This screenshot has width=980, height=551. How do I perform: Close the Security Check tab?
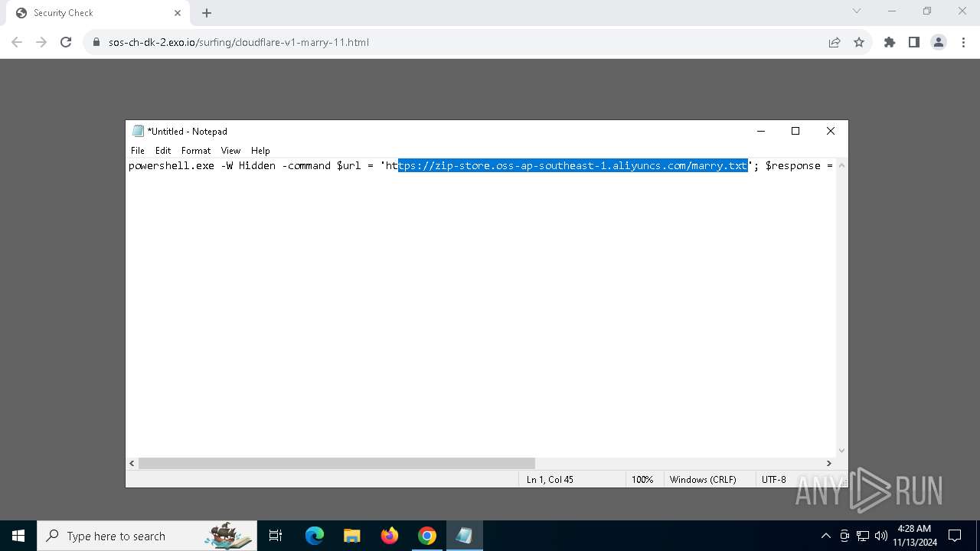(177, 13)
